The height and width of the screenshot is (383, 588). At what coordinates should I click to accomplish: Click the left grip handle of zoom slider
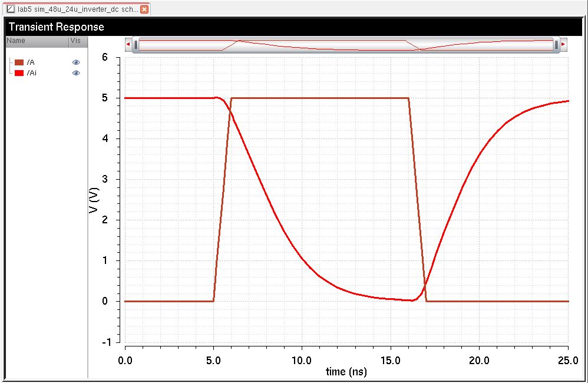click(136, 44)
